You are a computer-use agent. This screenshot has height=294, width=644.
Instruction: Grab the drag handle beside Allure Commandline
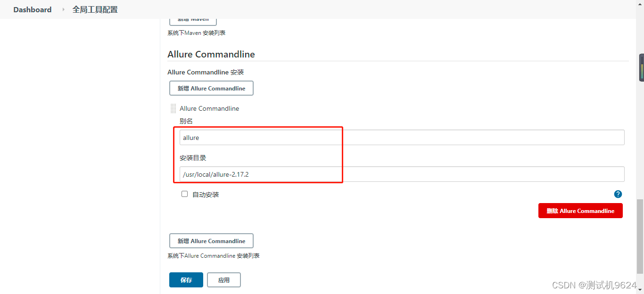(x=173, y=108)
